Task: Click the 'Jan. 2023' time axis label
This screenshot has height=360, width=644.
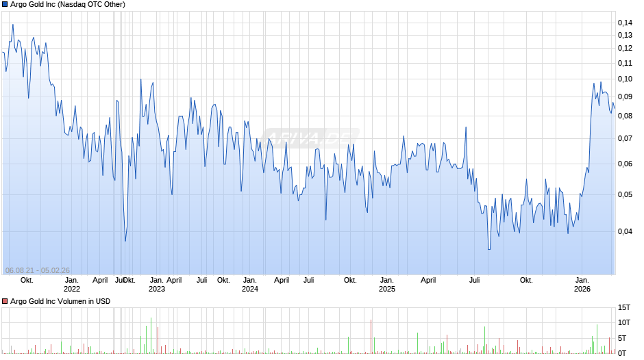Action: [x=156, y=285]
